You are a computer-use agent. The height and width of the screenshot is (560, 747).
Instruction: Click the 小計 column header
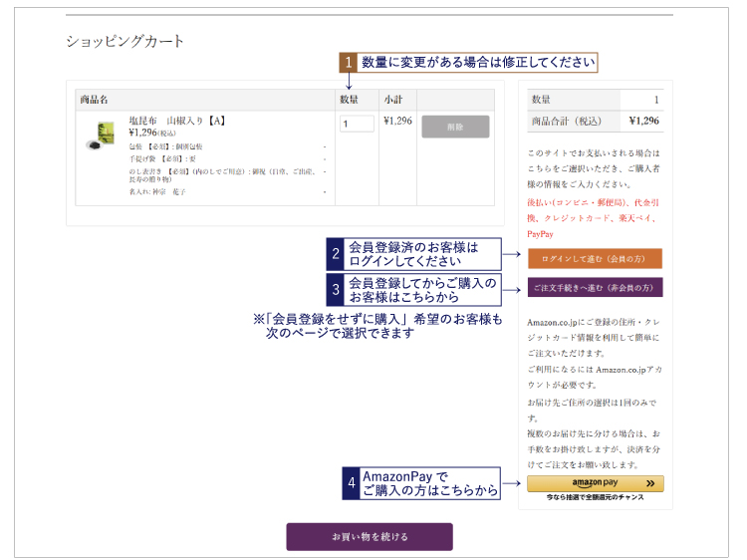[x=393, y=100]
